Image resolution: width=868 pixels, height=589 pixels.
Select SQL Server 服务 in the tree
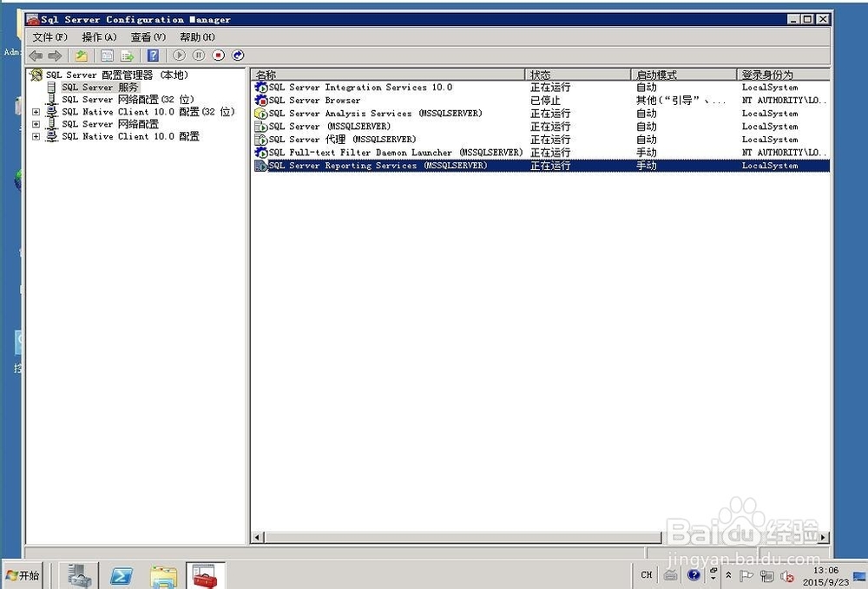(100, 87)
